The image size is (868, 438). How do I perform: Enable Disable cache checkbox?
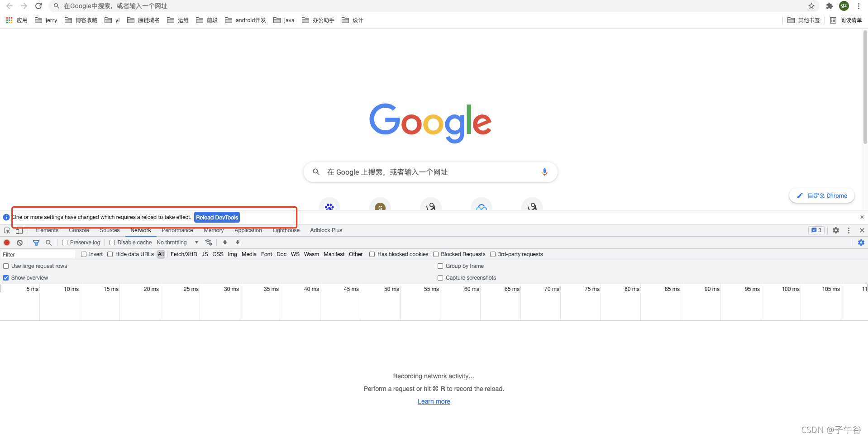(112, 243)
